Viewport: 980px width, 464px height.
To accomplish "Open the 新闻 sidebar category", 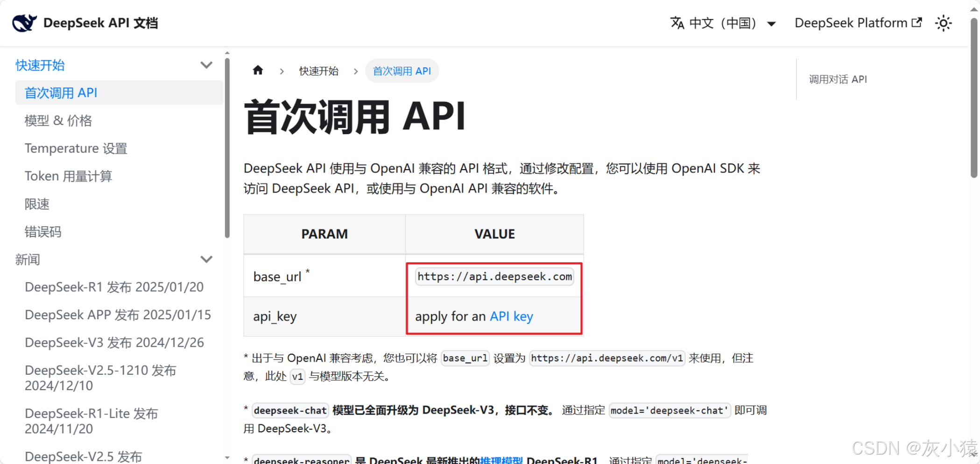I will [x=28, y=259].
